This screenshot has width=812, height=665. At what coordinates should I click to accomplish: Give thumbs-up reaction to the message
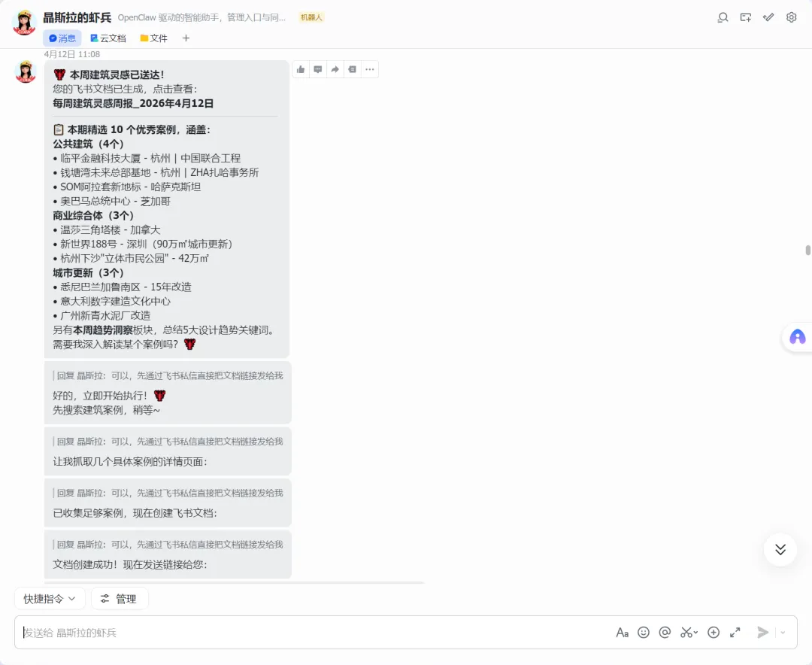[x=301, y=69]
